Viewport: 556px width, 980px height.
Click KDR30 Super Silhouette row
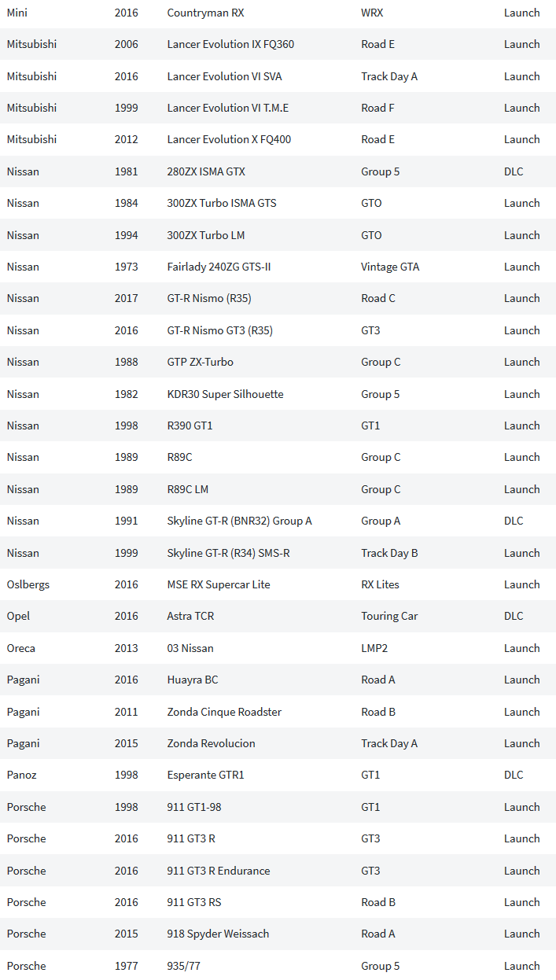click(x=278, y=394)
